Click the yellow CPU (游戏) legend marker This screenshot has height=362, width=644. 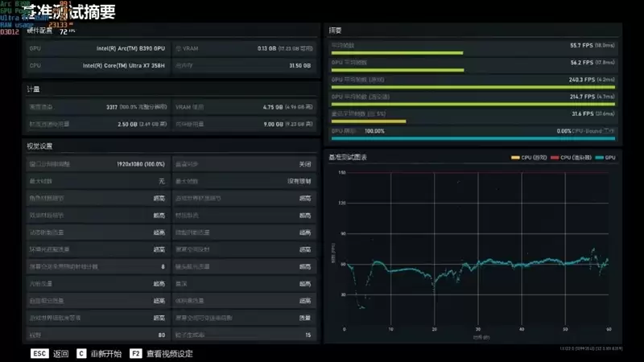click(515, 157)
